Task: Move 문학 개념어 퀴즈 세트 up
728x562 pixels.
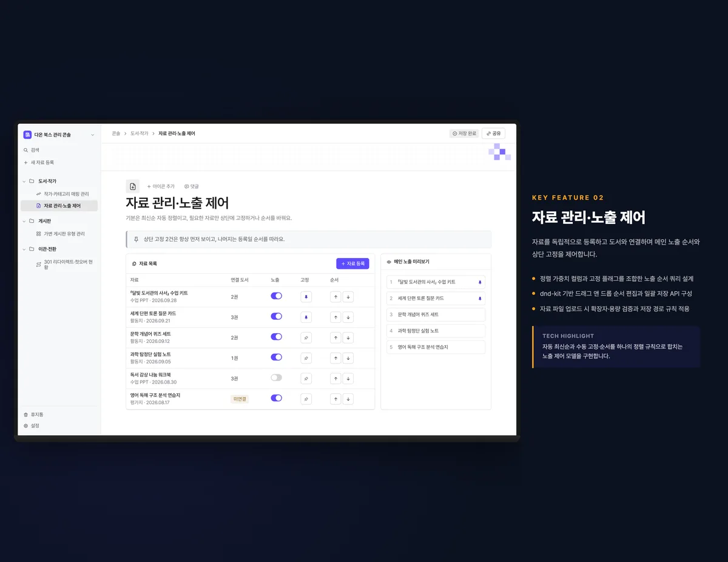Action: [x=335, y=337]
